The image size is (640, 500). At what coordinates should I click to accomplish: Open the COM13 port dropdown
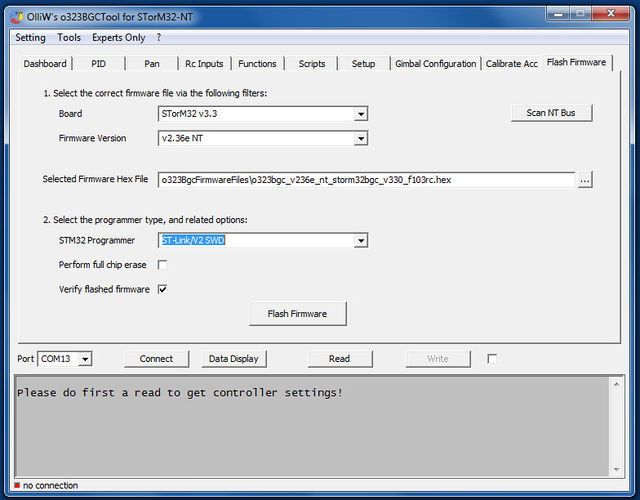85,359
